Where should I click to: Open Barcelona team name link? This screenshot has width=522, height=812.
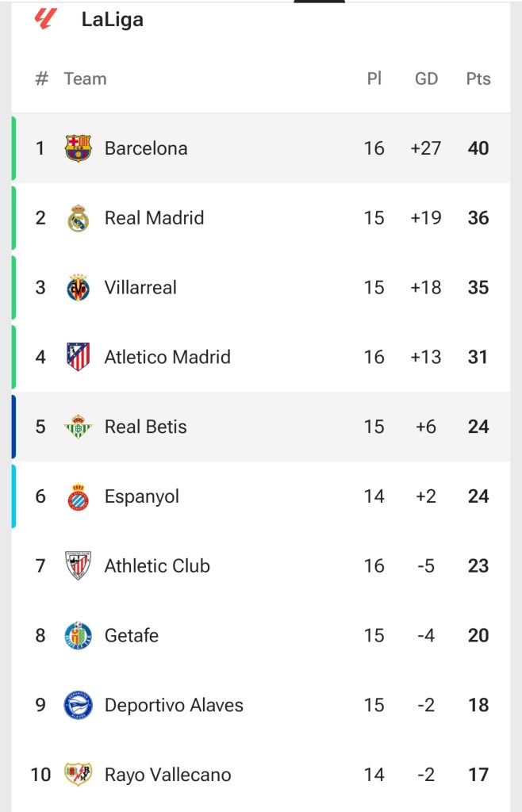(146, 148)
